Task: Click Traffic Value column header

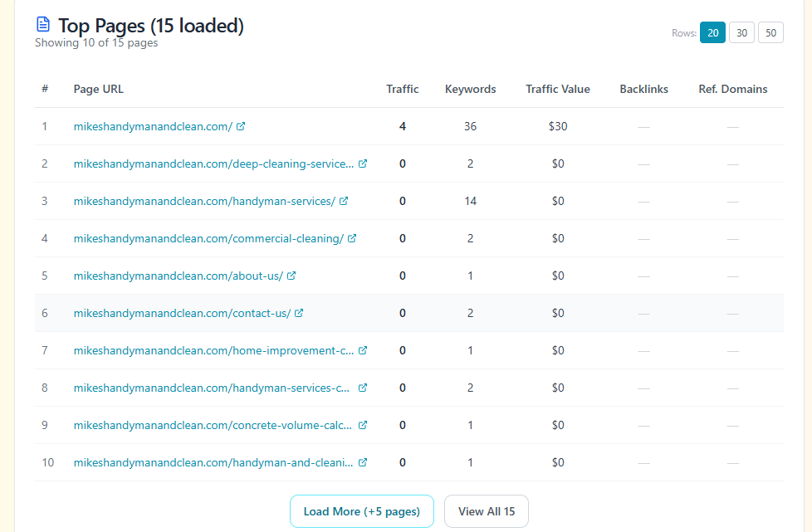Action: [557, 90]
